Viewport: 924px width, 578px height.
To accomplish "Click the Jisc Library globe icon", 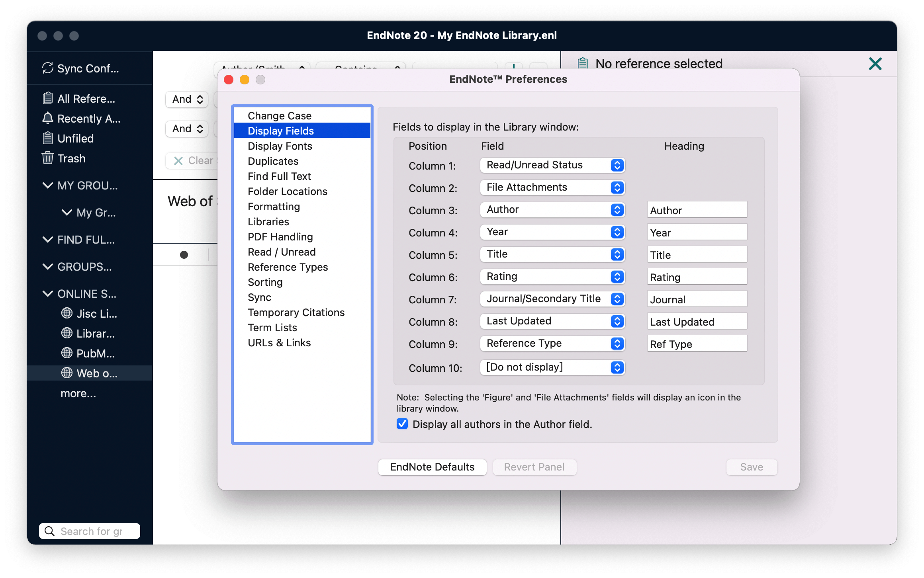I will click(x=67, y=313).
